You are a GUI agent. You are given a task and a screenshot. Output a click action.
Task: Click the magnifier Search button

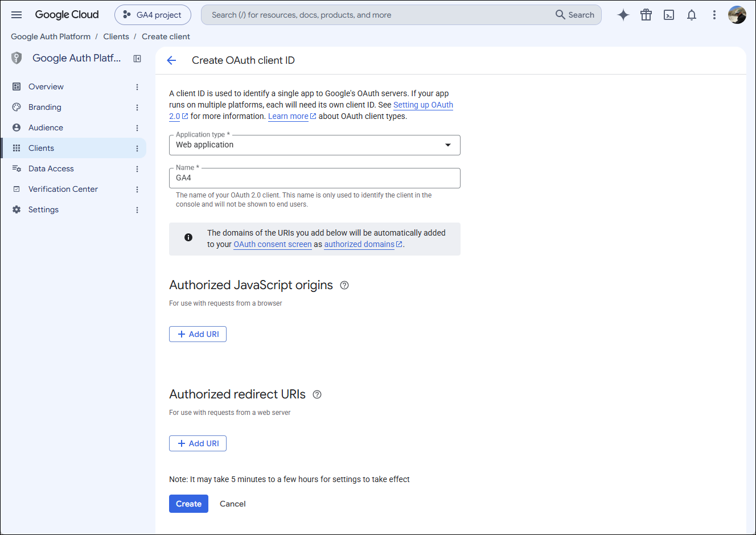click(x=575, y=15)
